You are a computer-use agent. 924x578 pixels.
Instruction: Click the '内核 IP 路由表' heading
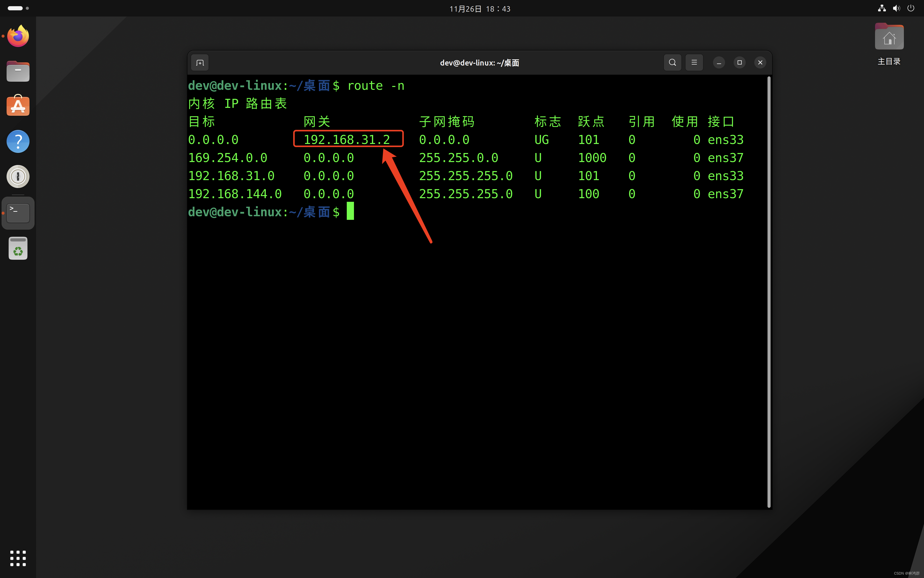237,103
